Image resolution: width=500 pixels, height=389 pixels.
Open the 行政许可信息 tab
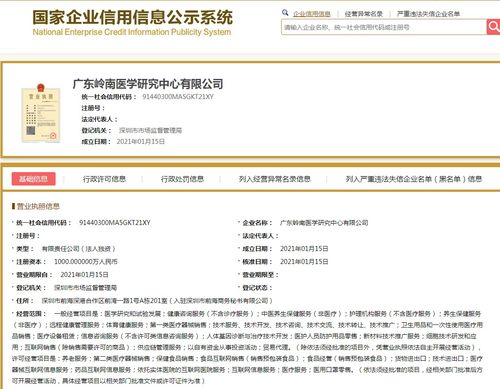[x=104, y=179]
